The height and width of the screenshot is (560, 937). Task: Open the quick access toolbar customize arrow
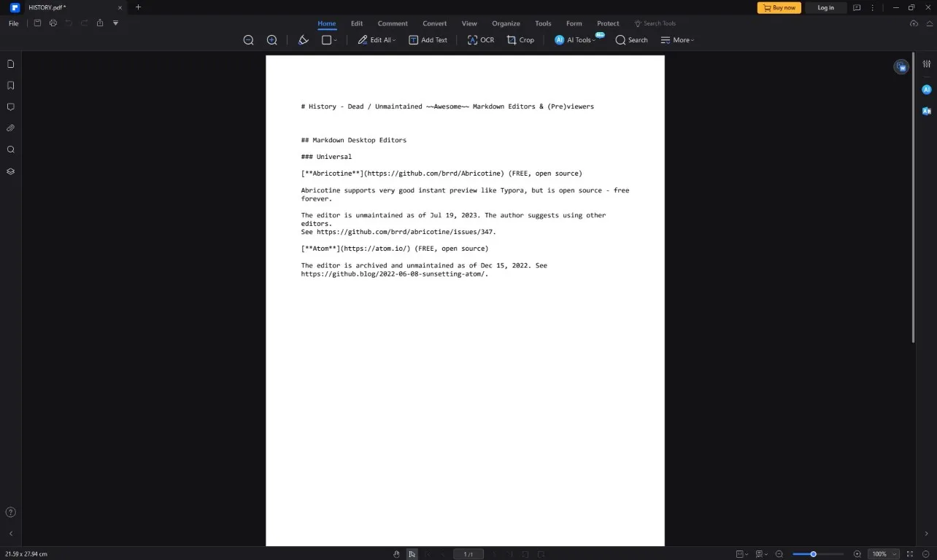pos(115,23)
